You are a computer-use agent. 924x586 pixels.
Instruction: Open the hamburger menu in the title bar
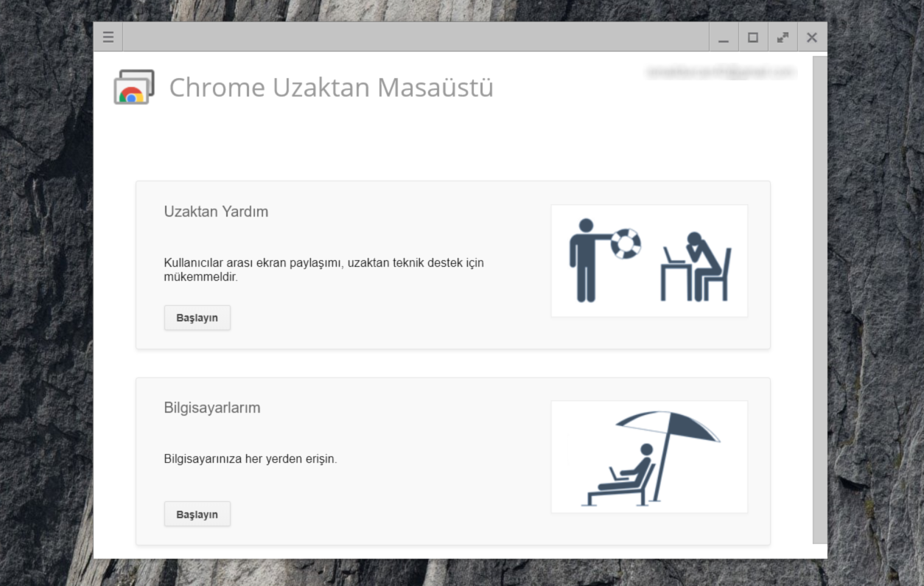(x=108, y=37)
